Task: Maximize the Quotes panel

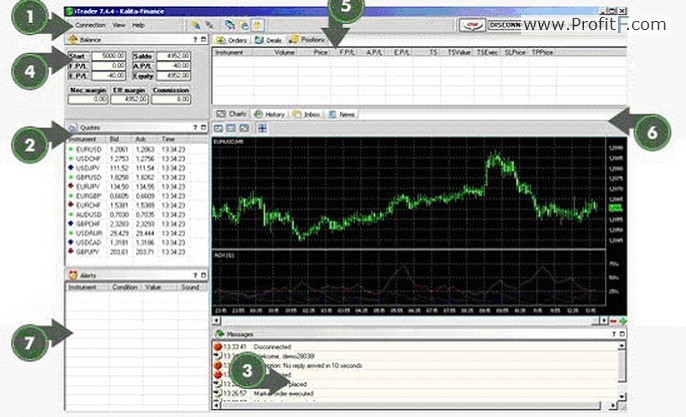Action: point(203,127)
